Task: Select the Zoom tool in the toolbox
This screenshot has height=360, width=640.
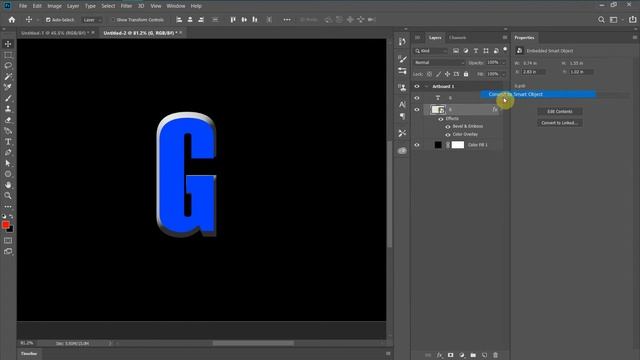Action: (x=8, y=196)
